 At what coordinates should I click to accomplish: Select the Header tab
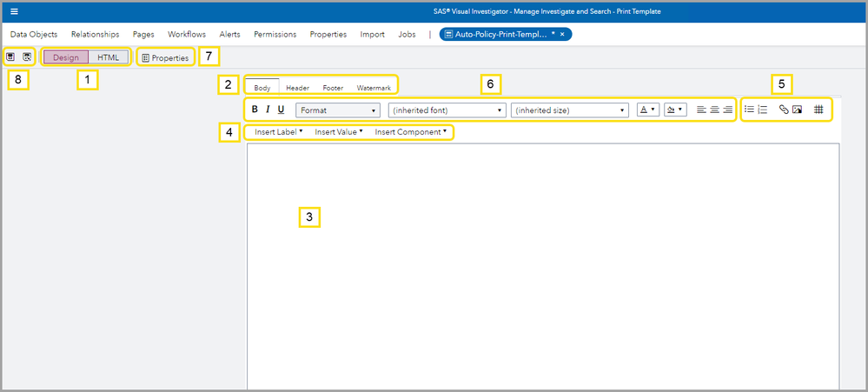coord(297,88)
